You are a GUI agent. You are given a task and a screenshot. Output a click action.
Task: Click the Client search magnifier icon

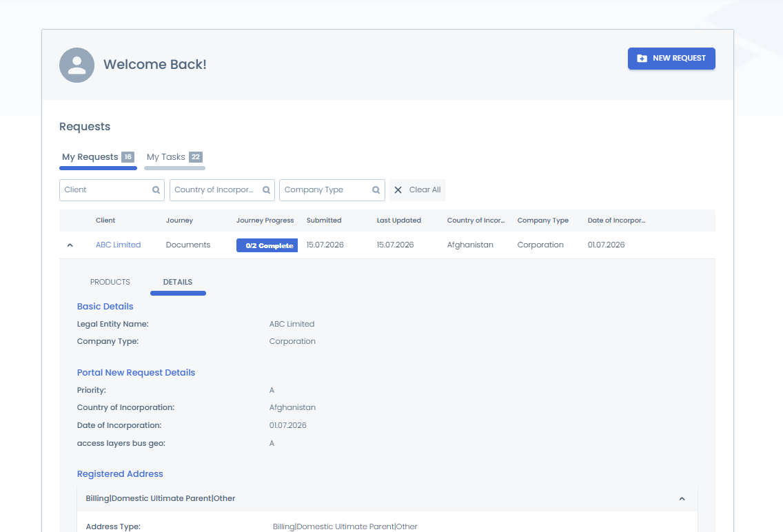point(156,190)
